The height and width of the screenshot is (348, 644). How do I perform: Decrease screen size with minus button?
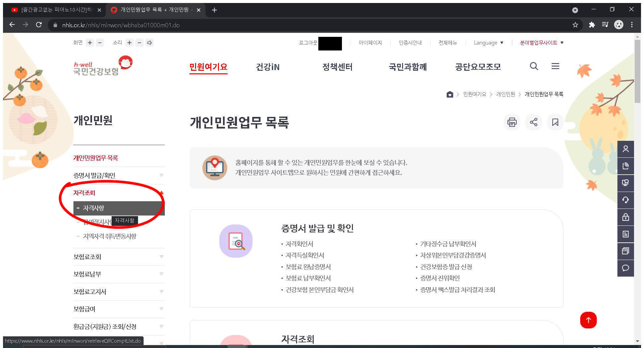tap(100, 43)
